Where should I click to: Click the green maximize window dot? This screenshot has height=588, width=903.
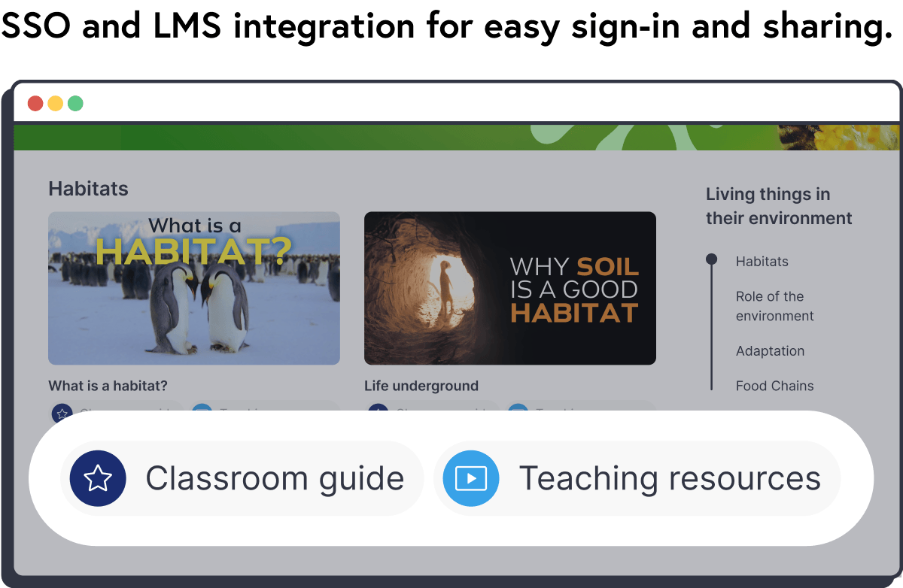pyautogui.click(x=75, y=104)
